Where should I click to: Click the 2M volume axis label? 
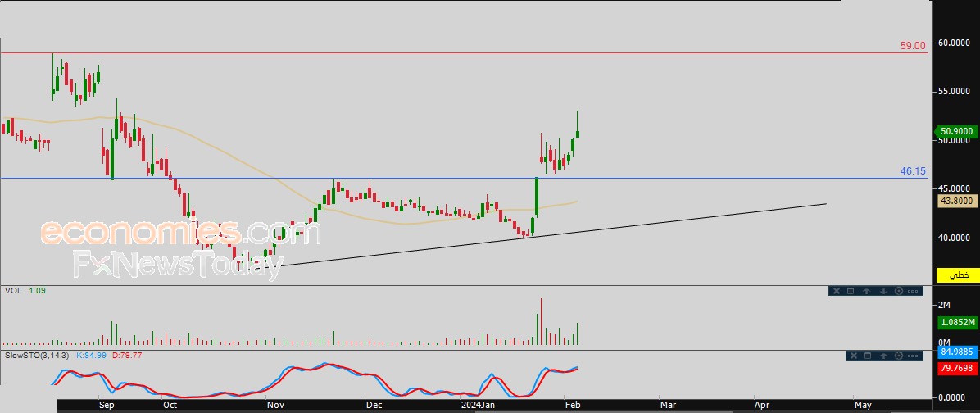point(945,304)
